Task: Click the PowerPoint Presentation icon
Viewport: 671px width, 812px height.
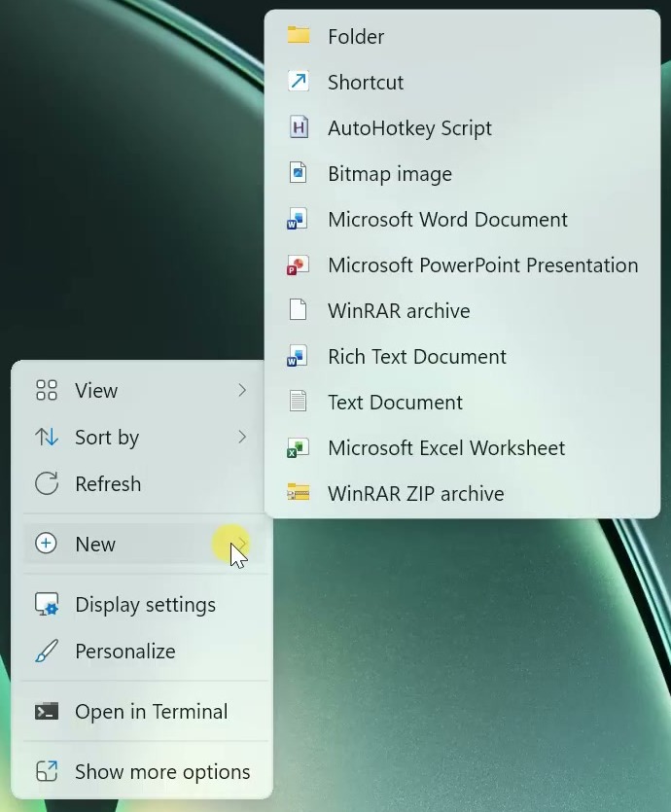Action: tap(298, 265)
